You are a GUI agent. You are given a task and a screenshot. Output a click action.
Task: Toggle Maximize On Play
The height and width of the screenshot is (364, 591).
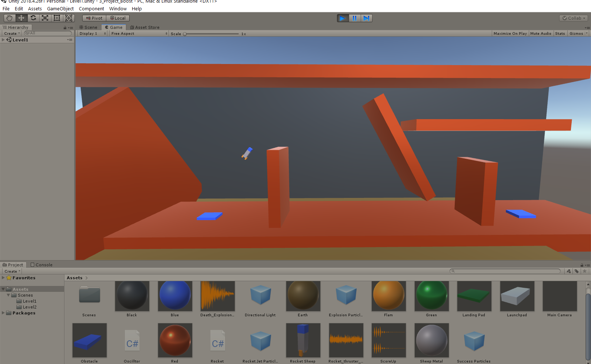pos(510,33)
